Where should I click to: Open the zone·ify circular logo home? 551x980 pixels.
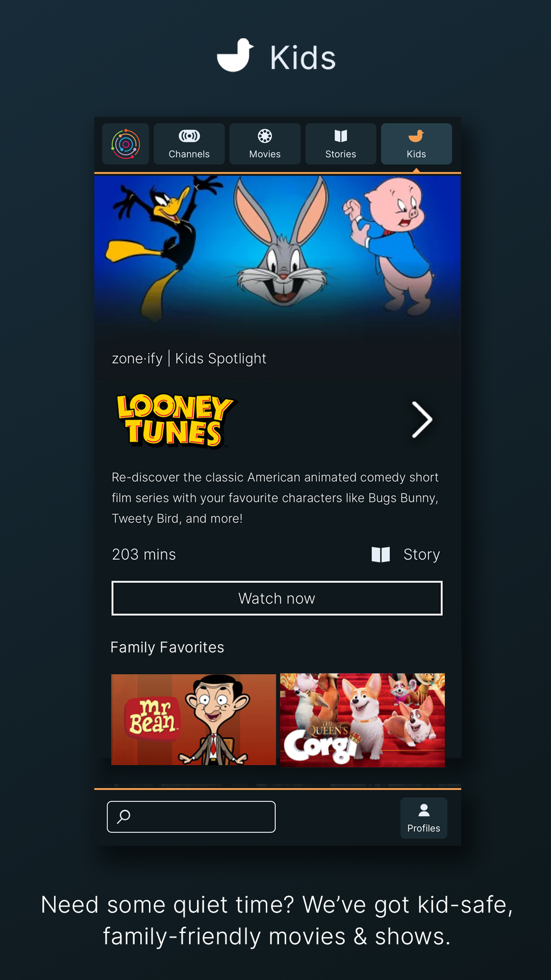(x=126, y=144)
